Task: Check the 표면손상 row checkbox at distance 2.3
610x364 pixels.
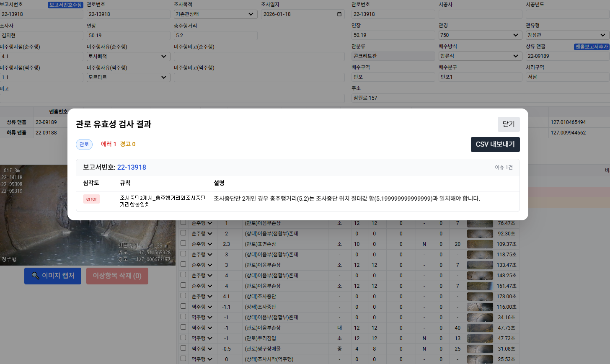Action: 183,243
